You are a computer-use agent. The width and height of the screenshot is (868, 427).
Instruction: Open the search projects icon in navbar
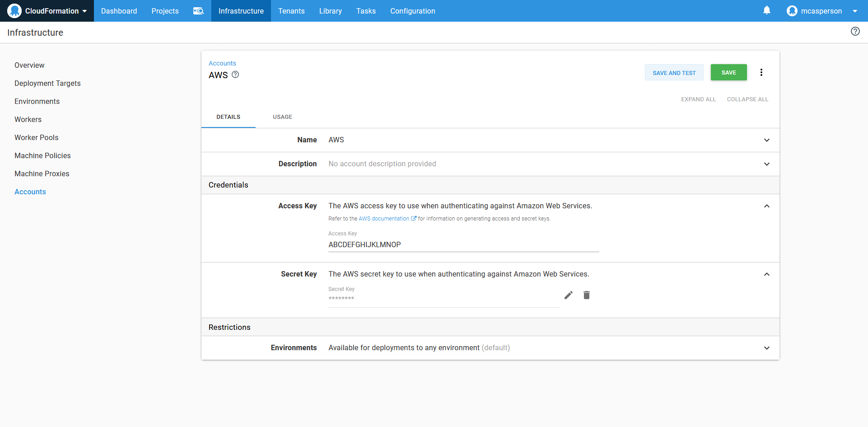click(x=198, y=11)
